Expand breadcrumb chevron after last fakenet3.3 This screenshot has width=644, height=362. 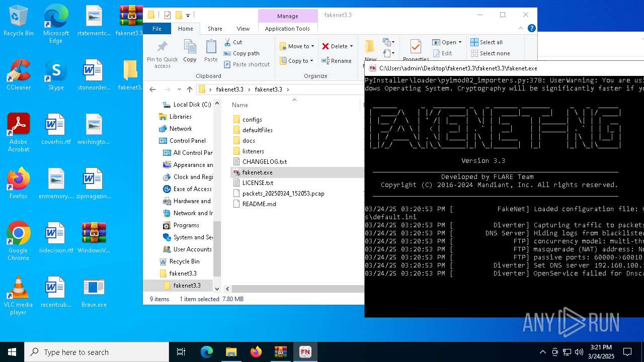coord(288,89)
